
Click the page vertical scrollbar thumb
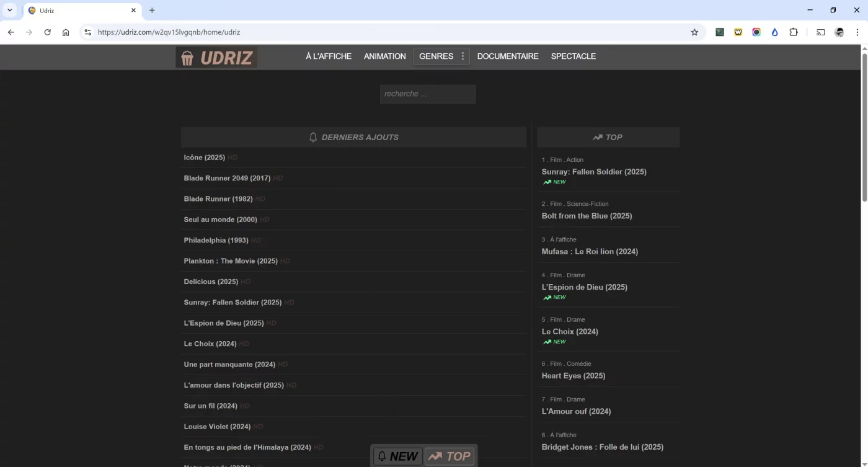pyautogui.click(x=864, y=127)
